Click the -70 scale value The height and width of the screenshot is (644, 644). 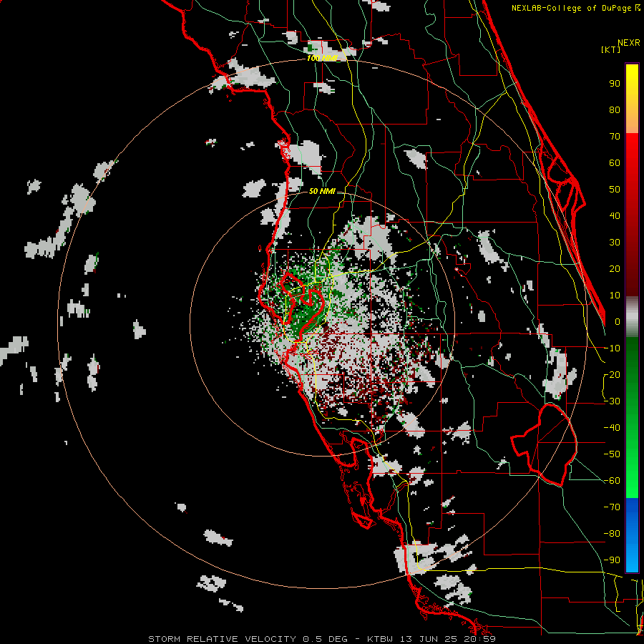(612, 507)
